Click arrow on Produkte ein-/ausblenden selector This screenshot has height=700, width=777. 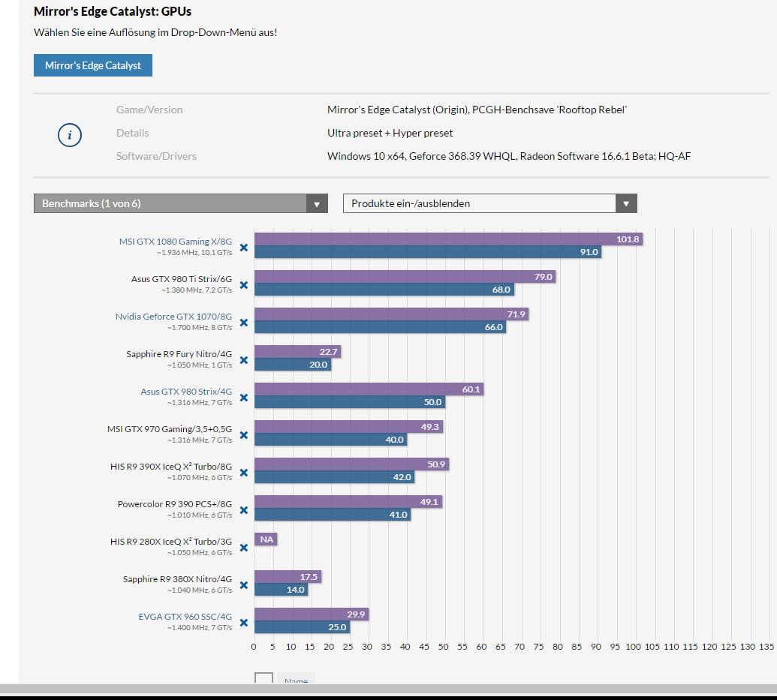point(626,203)
